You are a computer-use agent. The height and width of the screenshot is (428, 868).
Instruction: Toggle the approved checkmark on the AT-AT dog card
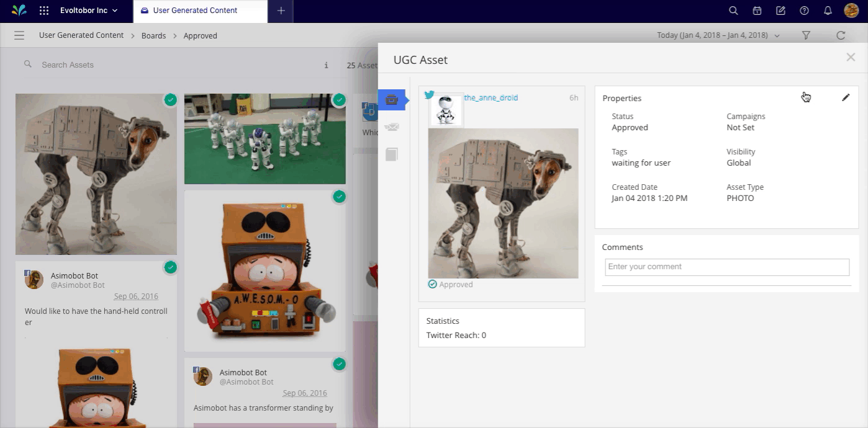(x=170, y=99)
